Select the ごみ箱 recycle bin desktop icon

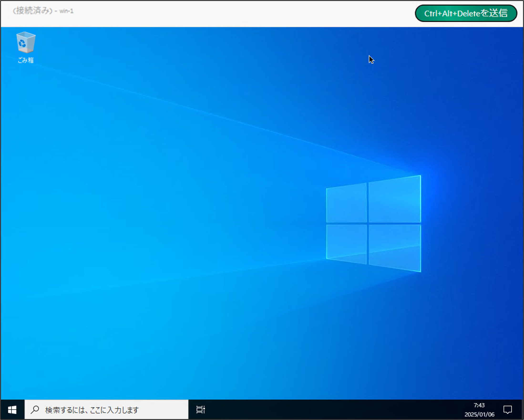tap(26, 42)
